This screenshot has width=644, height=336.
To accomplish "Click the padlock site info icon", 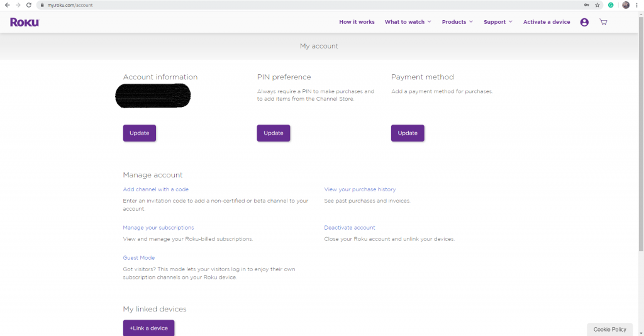I will pyautogui.click(x=42, y=5).
